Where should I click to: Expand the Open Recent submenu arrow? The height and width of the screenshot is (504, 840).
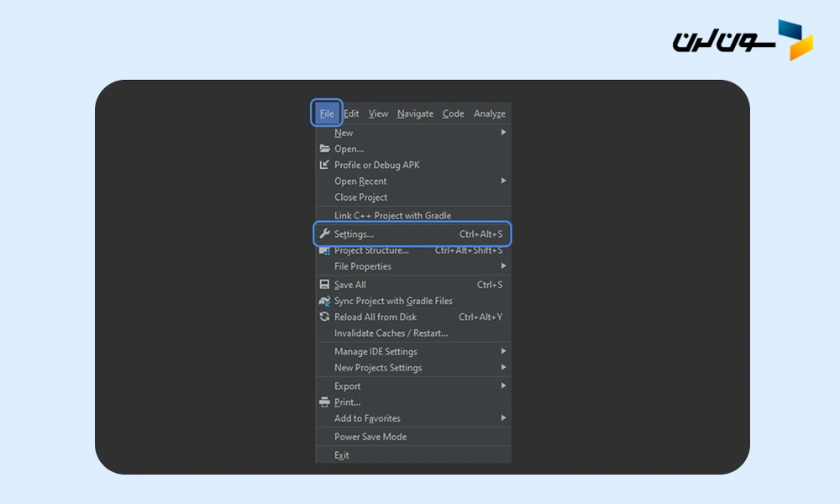(503, 181)
